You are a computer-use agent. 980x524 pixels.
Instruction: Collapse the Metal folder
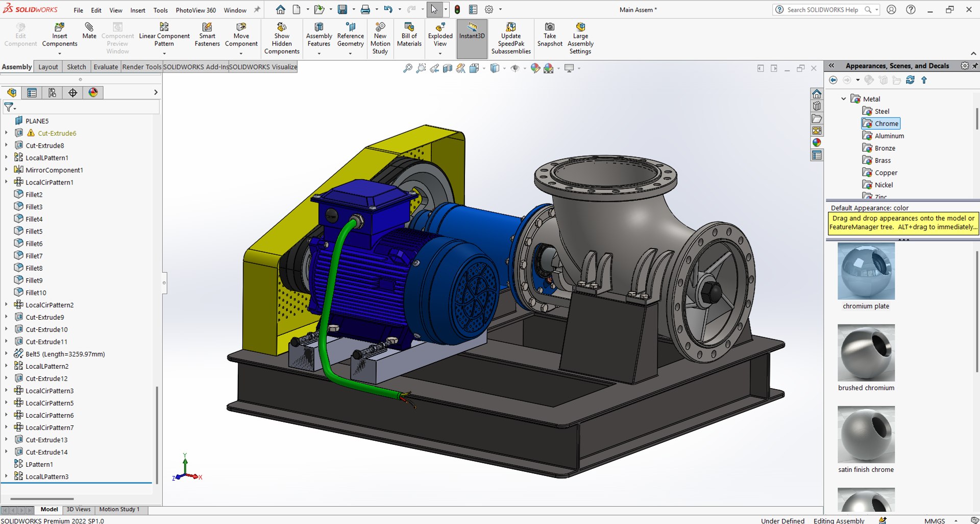tap(843, 99)
